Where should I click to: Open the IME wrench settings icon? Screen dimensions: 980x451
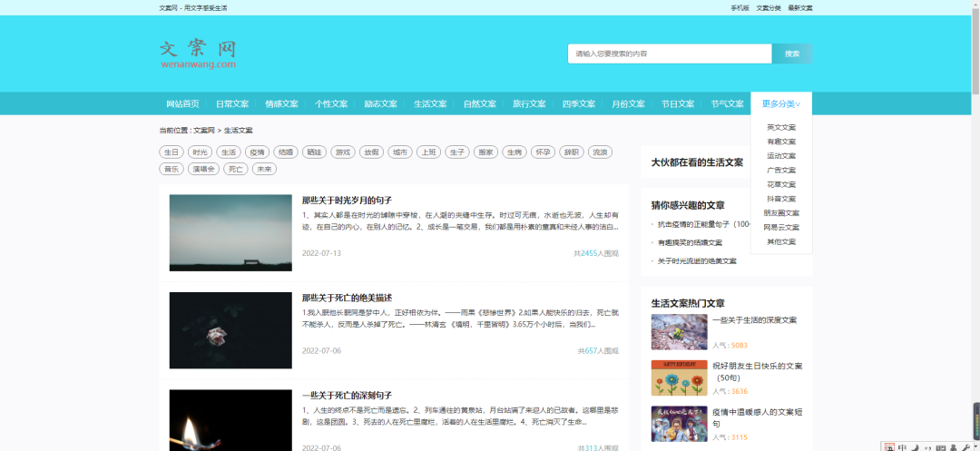(x=966, y=448)
